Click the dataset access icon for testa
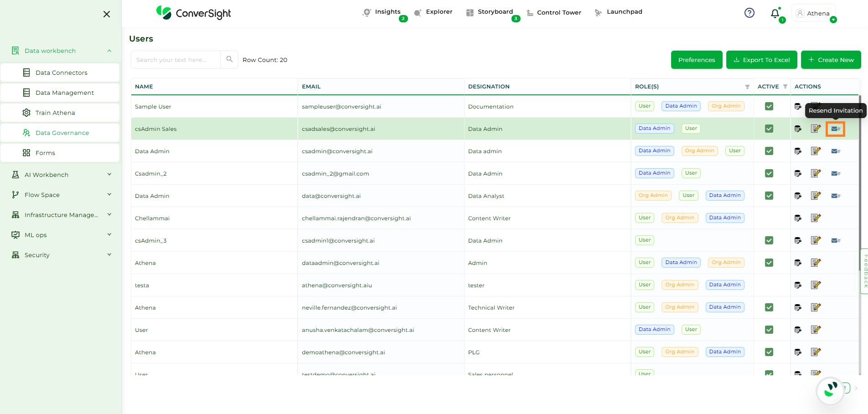The image size is (868, 414). click(x=798, y=285)
